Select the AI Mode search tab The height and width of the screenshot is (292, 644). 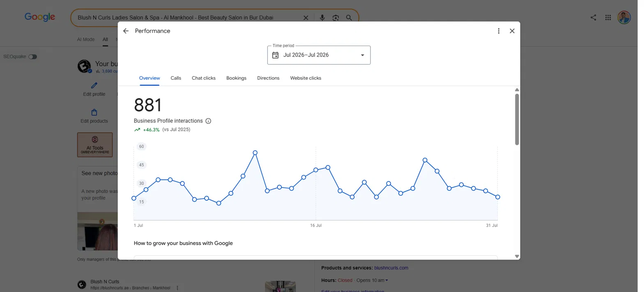click(86, 39)
